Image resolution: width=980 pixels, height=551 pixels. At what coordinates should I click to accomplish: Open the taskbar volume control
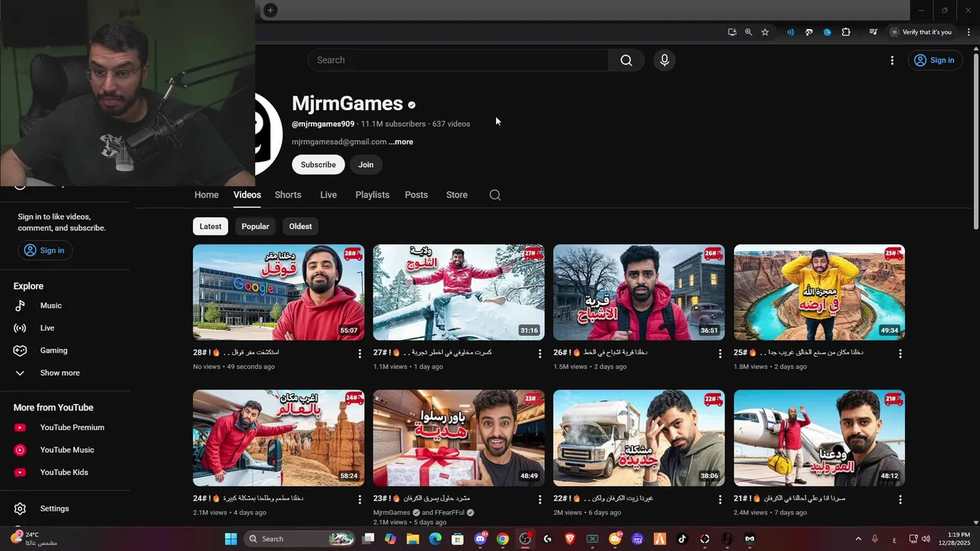pyautogui.click(x=926, y=539)
